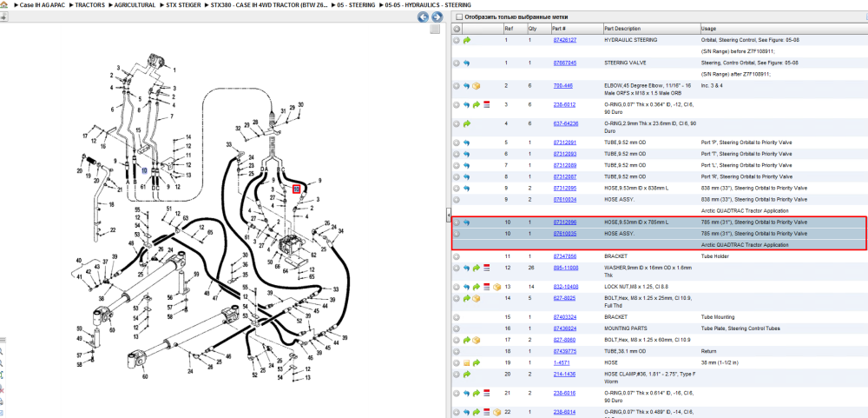Open part number link 87426127
This screenshot has width=868, height=418.
click(x=565, y=40)
